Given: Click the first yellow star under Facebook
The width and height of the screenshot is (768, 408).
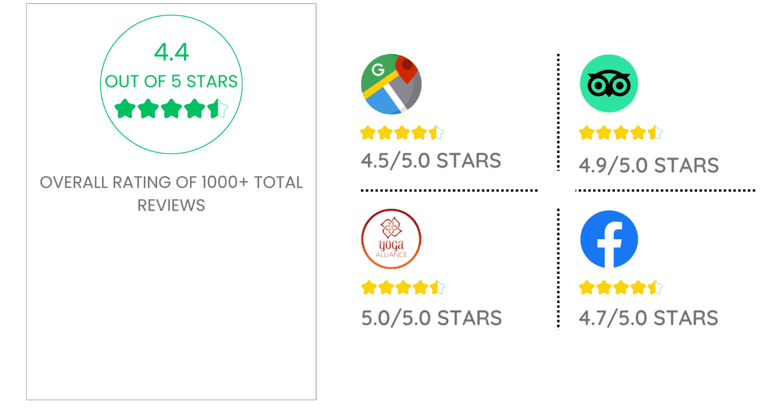Looking at the screenshot, I should [x=586, y=288].
